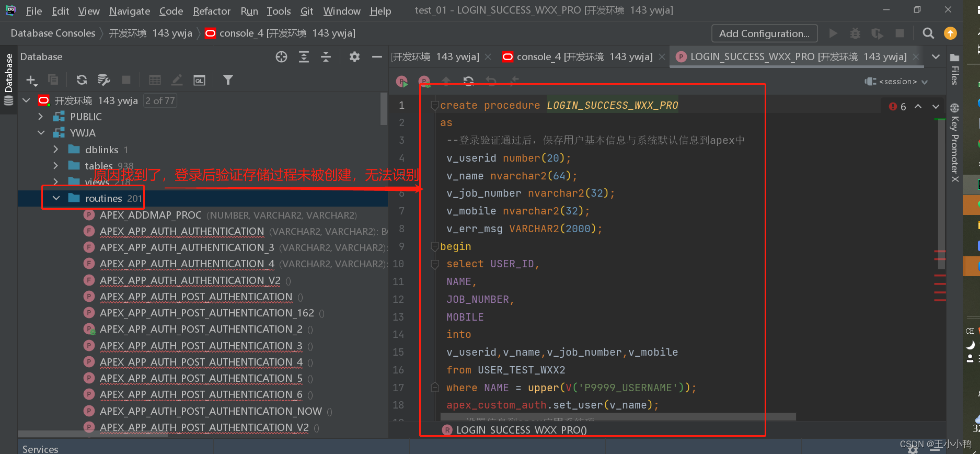Open query console via QL icon
This screenshot has height=454, width=980.
tap(199, 80)
